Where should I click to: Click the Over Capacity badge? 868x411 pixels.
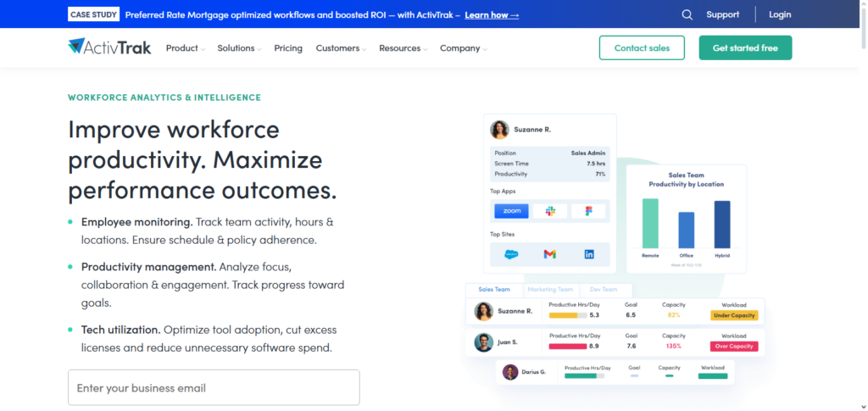(734, 347)
